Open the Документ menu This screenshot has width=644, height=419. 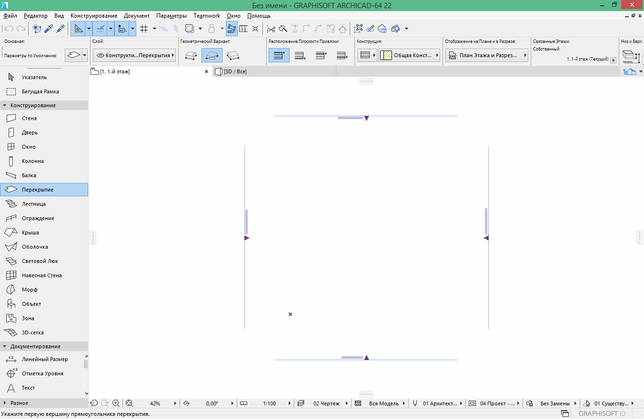pos(137,16)
